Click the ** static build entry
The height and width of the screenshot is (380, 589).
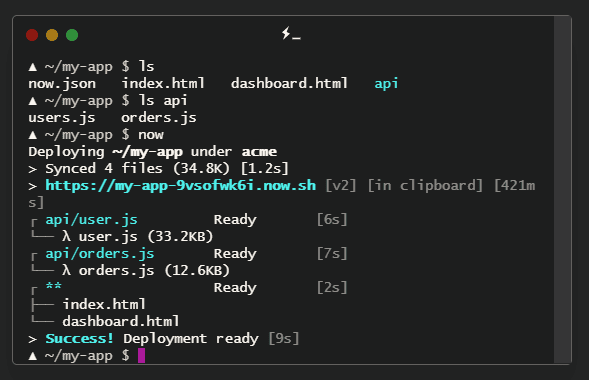pyautogui.click(x=53, y=287)
